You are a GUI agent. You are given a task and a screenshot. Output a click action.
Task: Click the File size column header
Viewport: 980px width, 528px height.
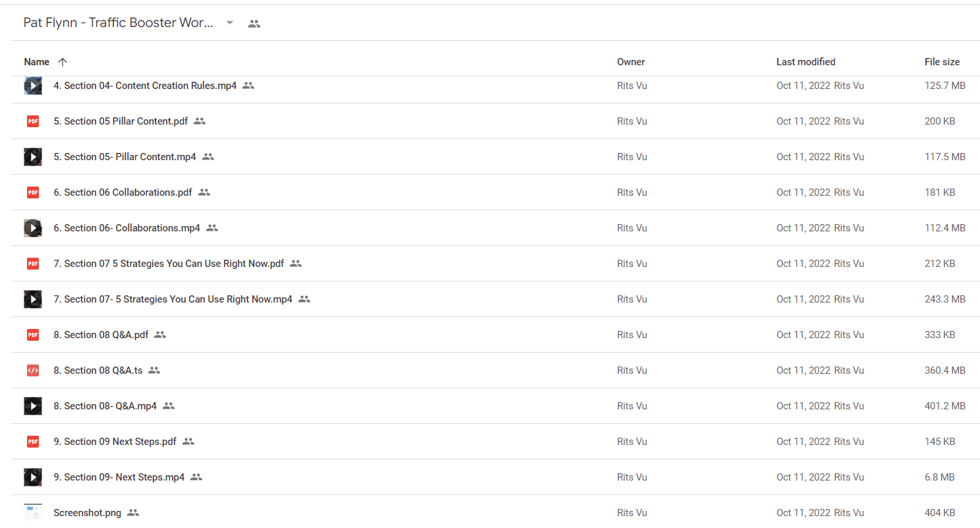click(x=942, y=62)
